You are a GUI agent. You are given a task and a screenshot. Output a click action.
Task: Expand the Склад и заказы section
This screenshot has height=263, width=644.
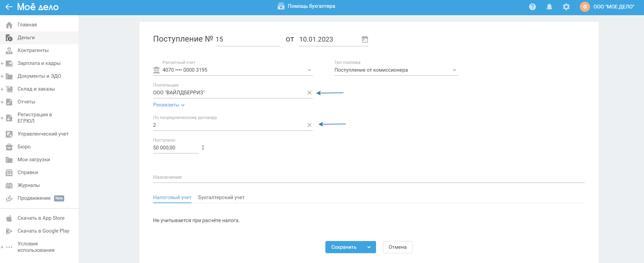tap(2, 89)
